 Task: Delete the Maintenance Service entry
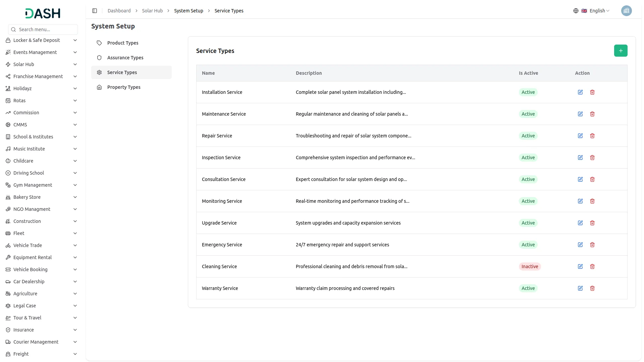point(592,114)
